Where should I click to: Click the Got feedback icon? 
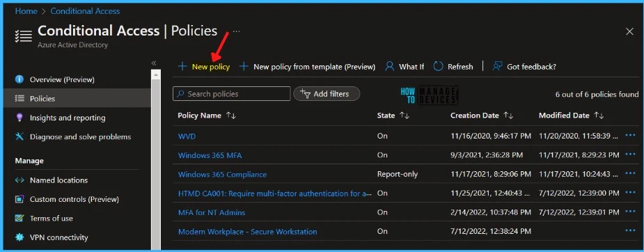tap(497, 67)
